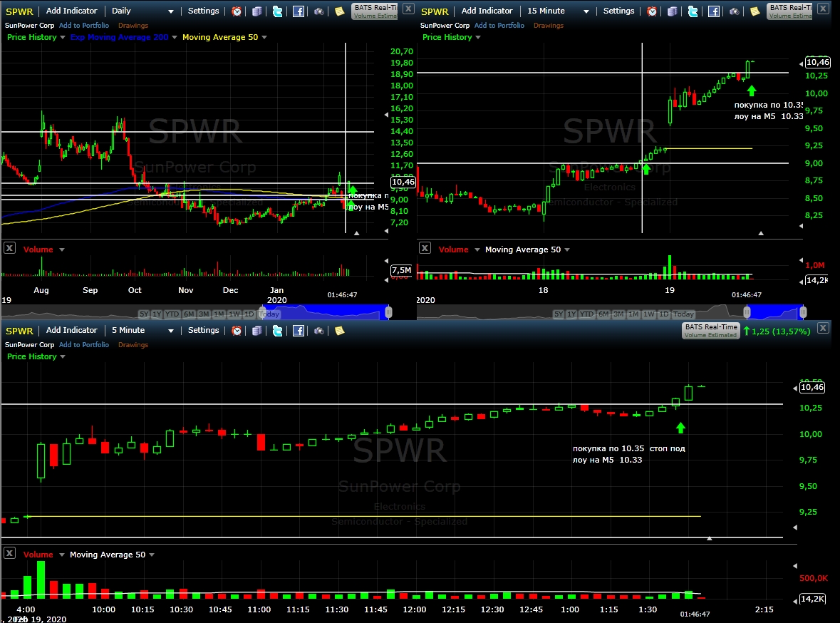Remove Volume pane in 15 Minute chart
840x623 pixels.
click(425, 248)
